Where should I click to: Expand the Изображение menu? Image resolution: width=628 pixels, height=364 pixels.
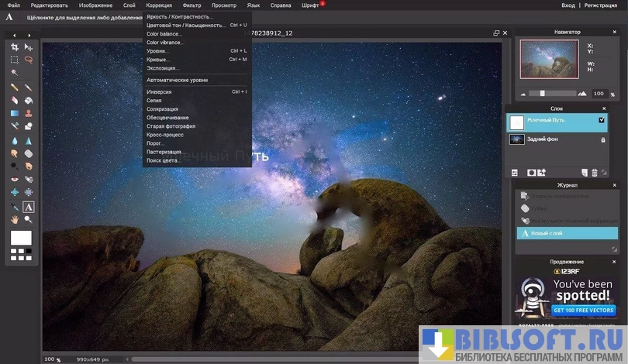(x=95, y=5)
